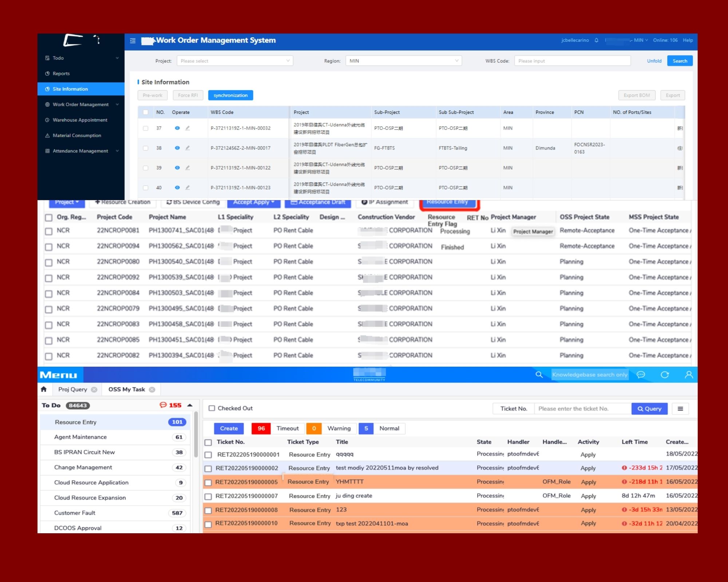Image resolution: width=728 pixels, height=582 pixels.
Task: Click the Create ticket button
Action: pyautogui.click(x=229, y=428)
